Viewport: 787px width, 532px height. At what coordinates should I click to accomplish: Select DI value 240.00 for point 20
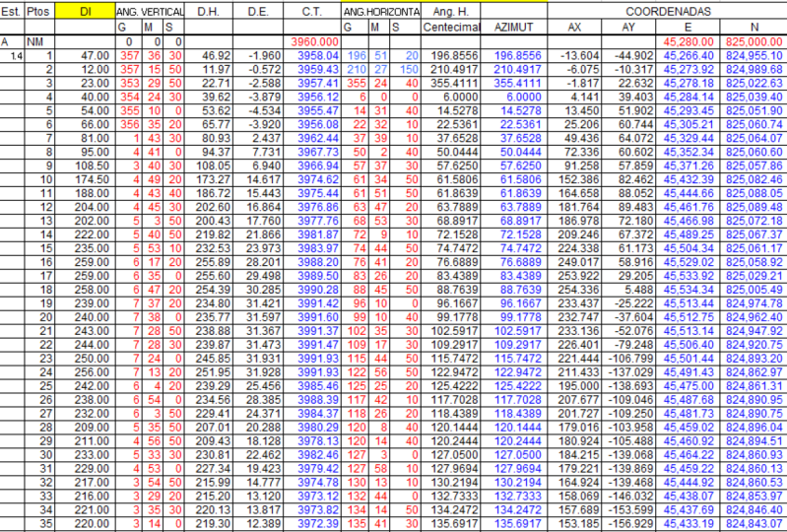(92, 317)
